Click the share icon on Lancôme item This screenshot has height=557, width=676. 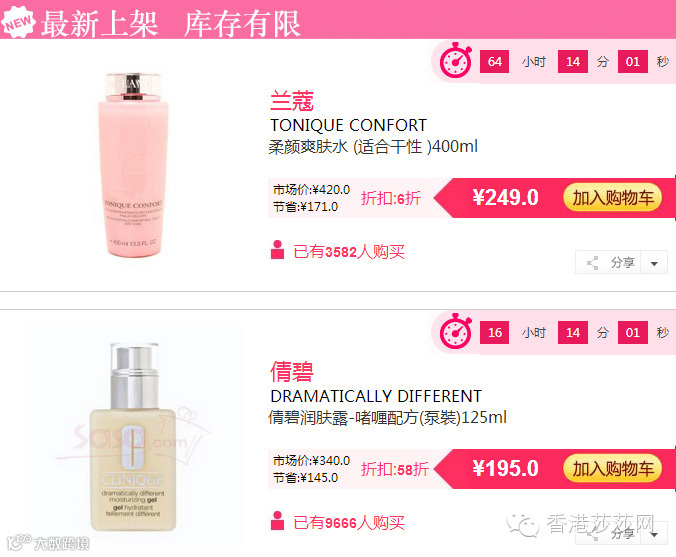pyautogui.click(x=593, y=263)
